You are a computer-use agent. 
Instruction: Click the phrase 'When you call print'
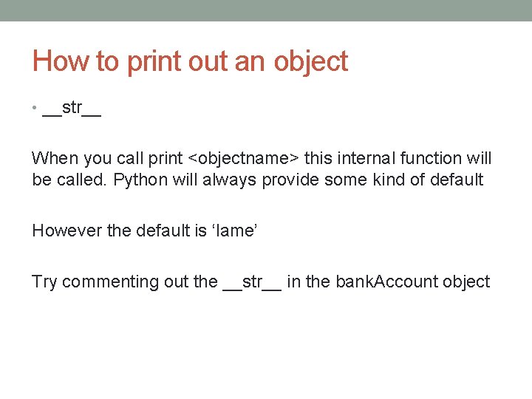pos(107,158)
